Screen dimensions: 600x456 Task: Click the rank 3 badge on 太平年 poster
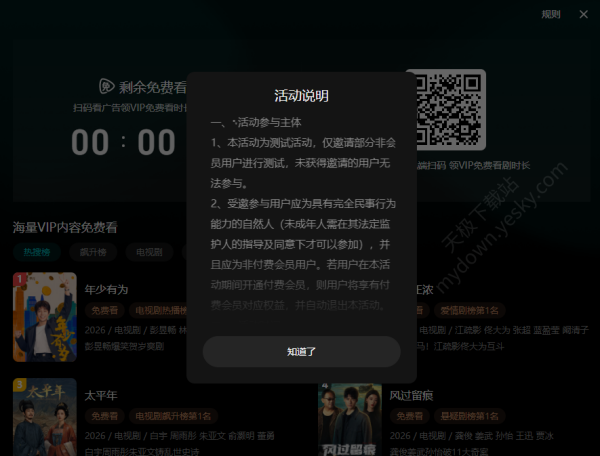pyautogui.click(x=19, y=385)
